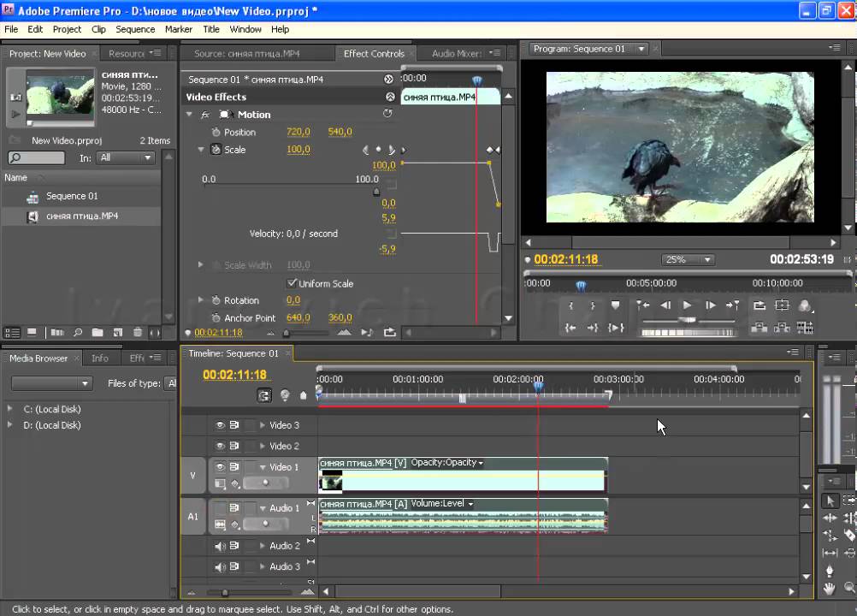Click the Timeline timecode 00:02:11:18
Viewport: 857px width, 616px height.
[234, 375]
